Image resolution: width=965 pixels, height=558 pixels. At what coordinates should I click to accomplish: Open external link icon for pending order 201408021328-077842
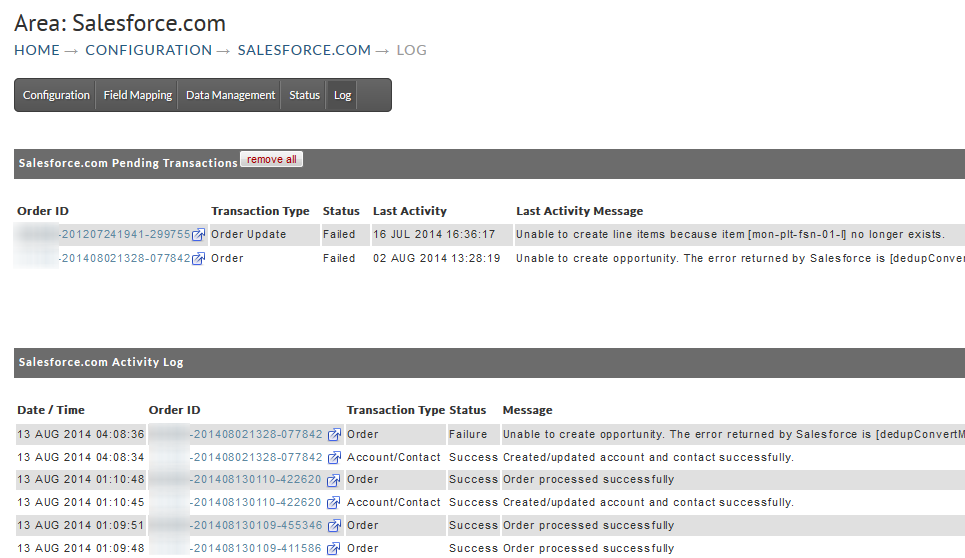pos(198,258)
